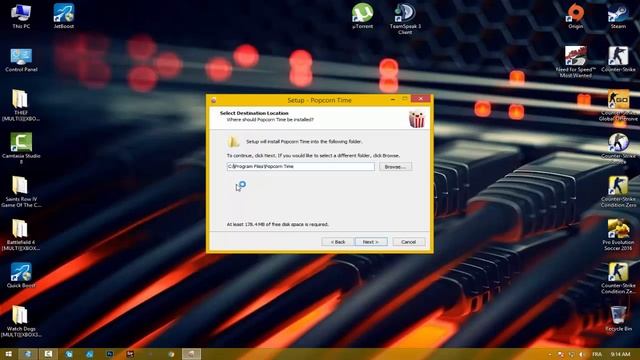
Task: Click the Back button in Setup
Action: (338, 242)
